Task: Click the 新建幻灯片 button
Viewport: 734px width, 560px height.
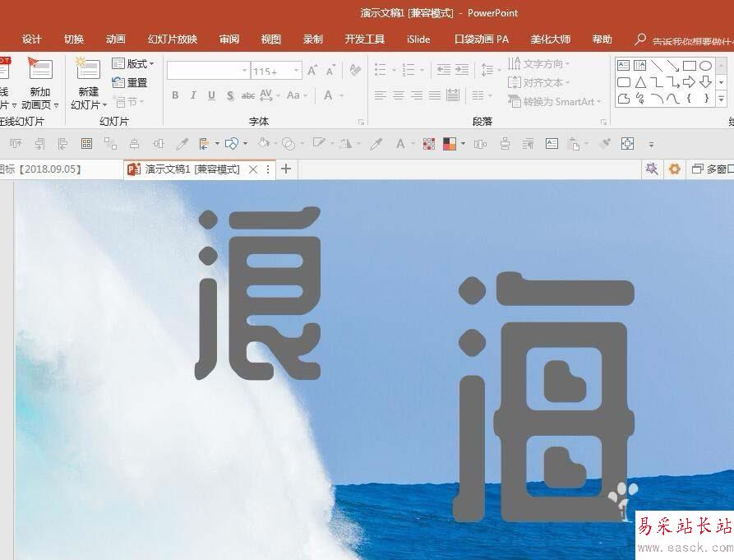Action: click(89, 84)
